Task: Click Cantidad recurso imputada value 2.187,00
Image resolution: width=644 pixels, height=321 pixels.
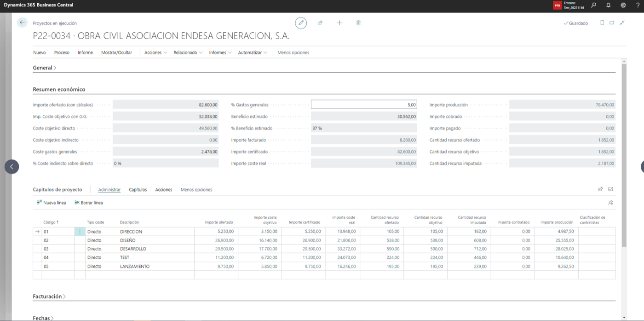Action: 562,163
